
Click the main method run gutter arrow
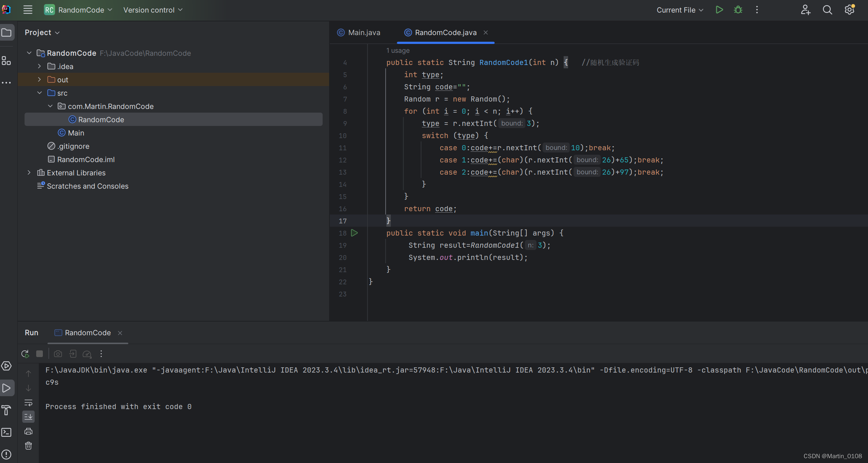click(x=354, y=233)
